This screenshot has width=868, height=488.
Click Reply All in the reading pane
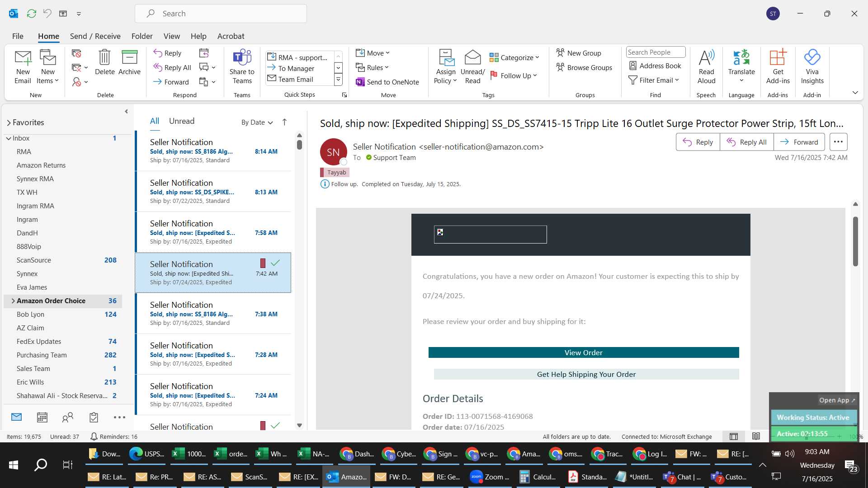pos(746,142)
